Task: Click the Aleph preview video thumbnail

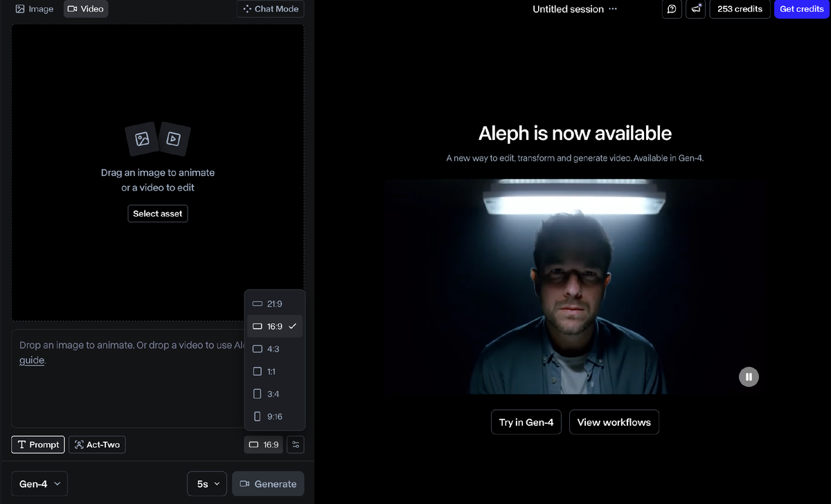Action: (575, 287)
